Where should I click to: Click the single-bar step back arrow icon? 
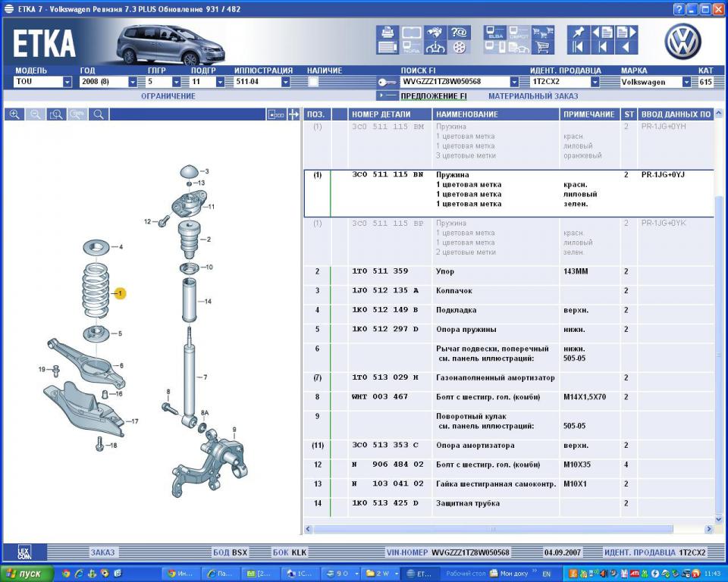(603, 47)
